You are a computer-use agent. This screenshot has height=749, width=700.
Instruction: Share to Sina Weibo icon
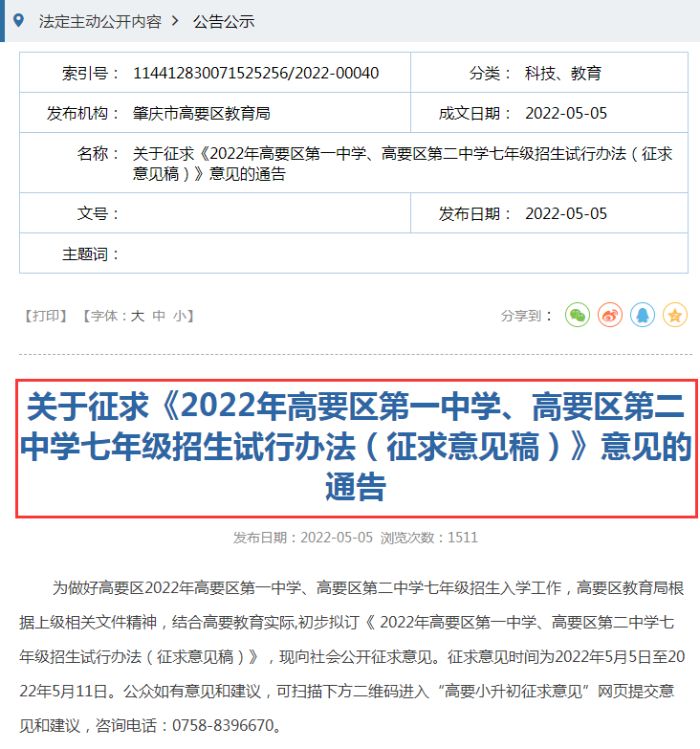tap(610, 315)
